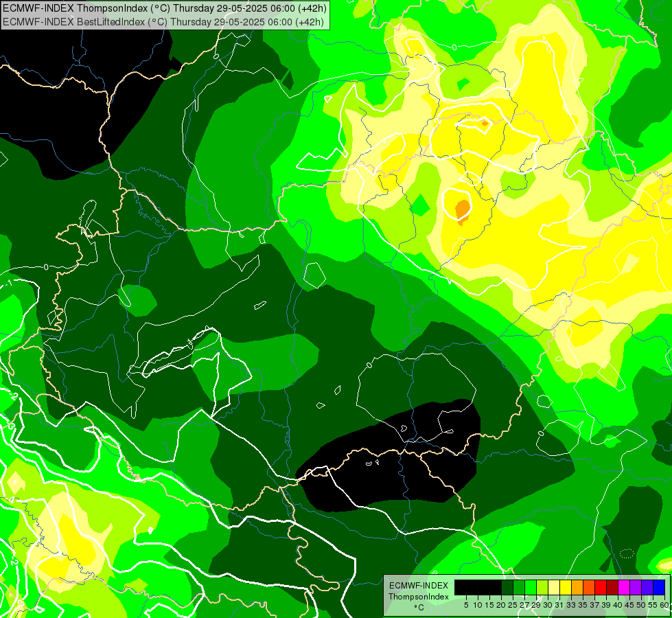Viewport: 672px width, 618px height.
Task: Click the dark green 20–25 legend swatch
Action: click(507, 587)
